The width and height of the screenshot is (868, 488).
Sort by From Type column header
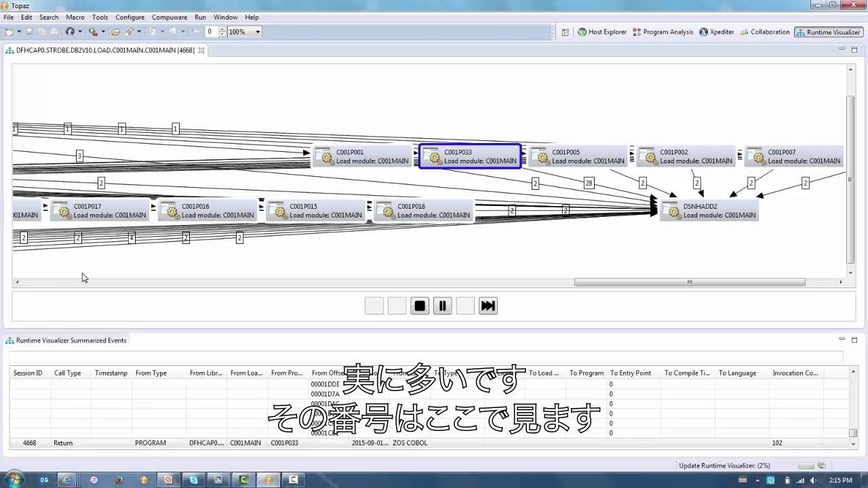click(151, 373)
